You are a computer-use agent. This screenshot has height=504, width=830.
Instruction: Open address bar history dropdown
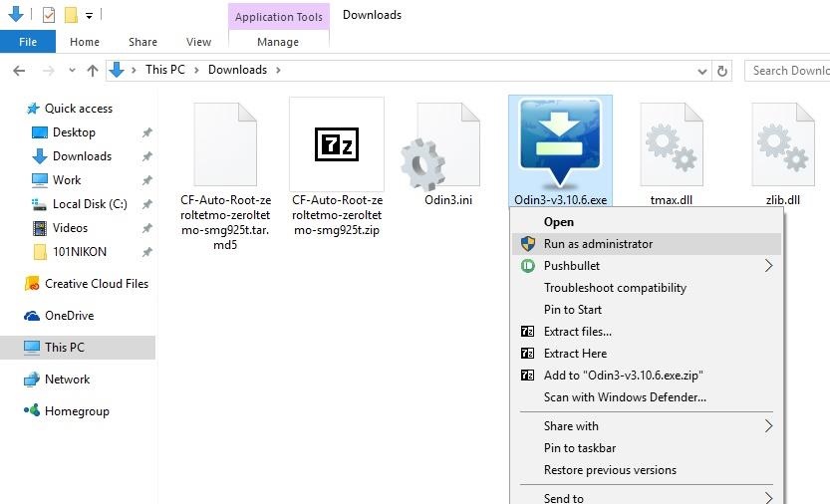pos(701,71)
